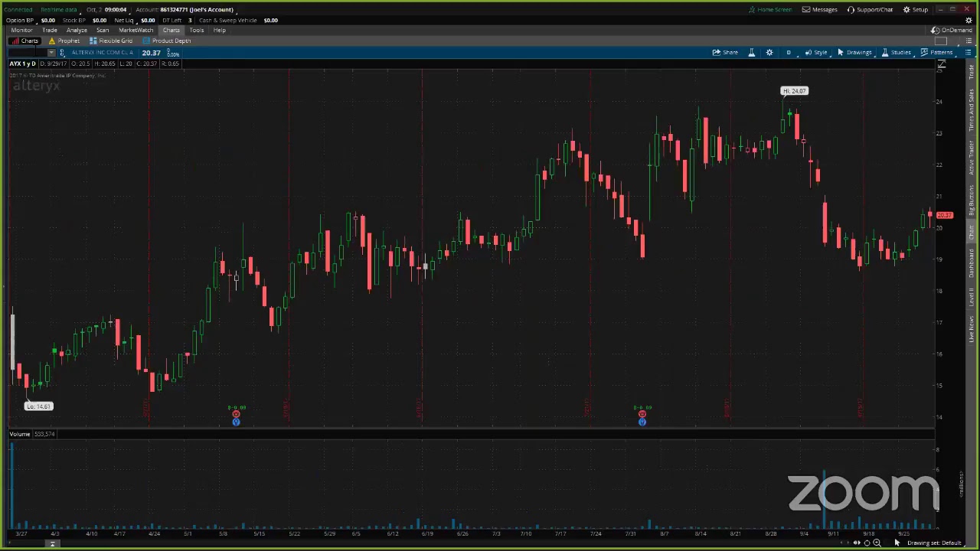Click the Stock BP value
The width and height of the screenshot is (980, 551).
tap(99, 20)
